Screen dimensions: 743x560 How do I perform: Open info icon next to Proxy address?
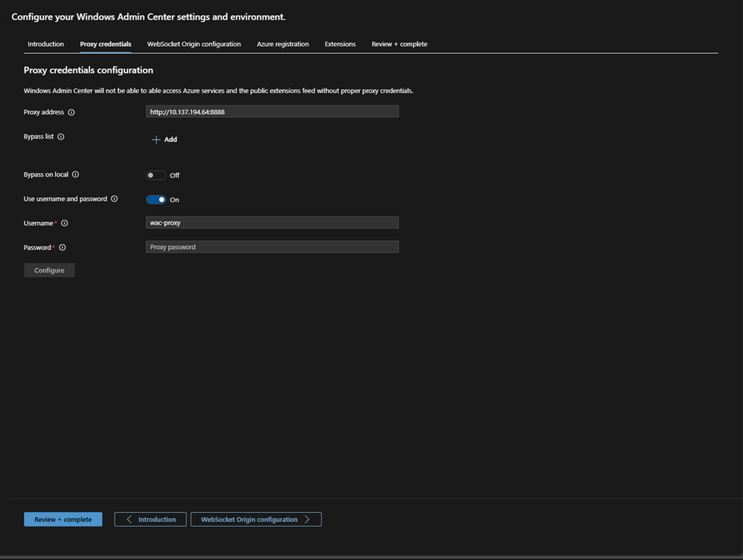point(71,112)
